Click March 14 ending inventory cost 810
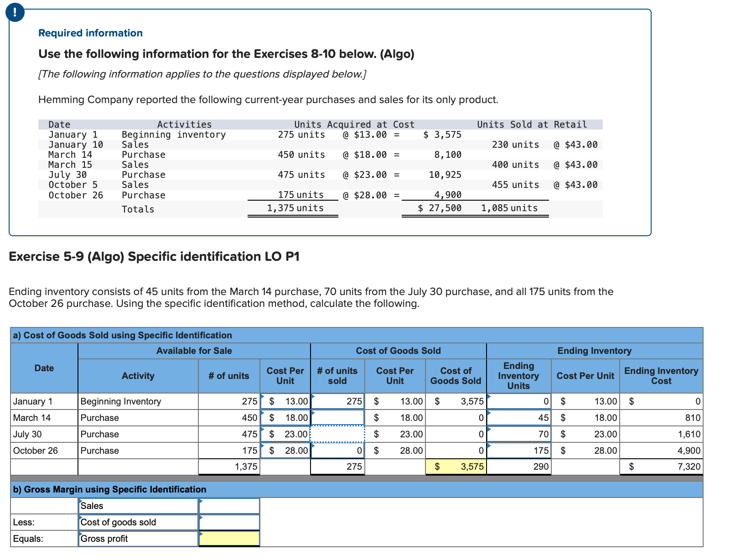The width and height of the screenshot is (746, 560). pos(661,418)
